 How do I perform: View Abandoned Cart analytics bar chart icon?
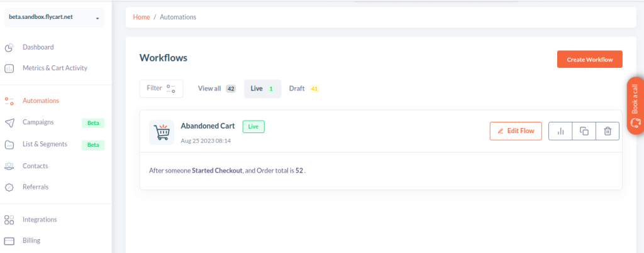tap(560, 131)
